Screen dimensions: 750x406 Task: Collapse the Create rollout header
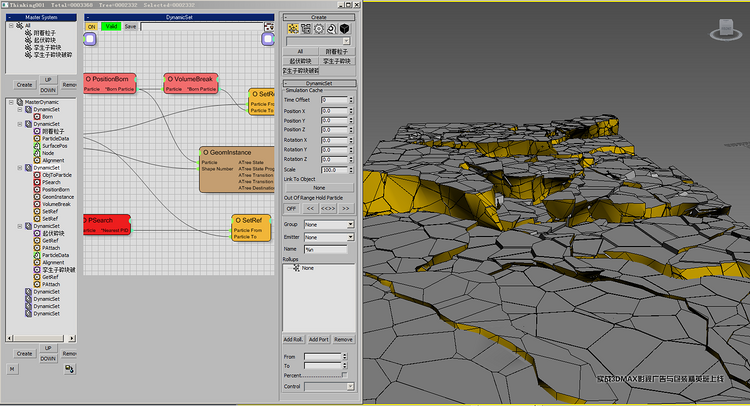tap(319, 17)
